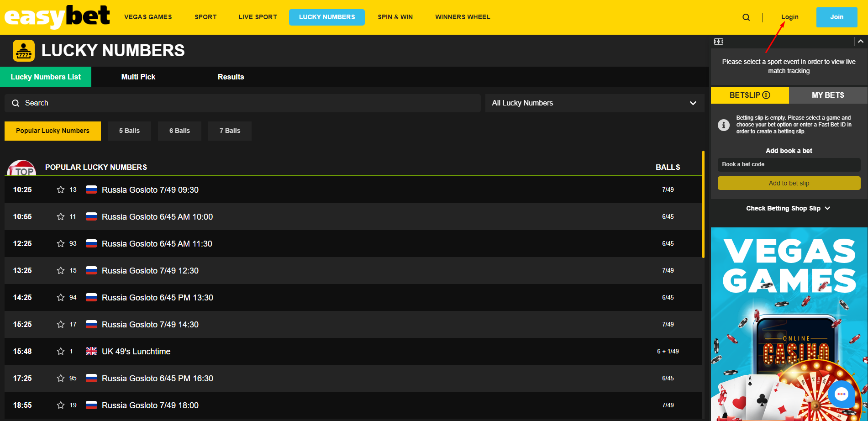
Task: Click Russian flag of Gosloto 6/45 AM 11:30
Action: coord(91,243)
